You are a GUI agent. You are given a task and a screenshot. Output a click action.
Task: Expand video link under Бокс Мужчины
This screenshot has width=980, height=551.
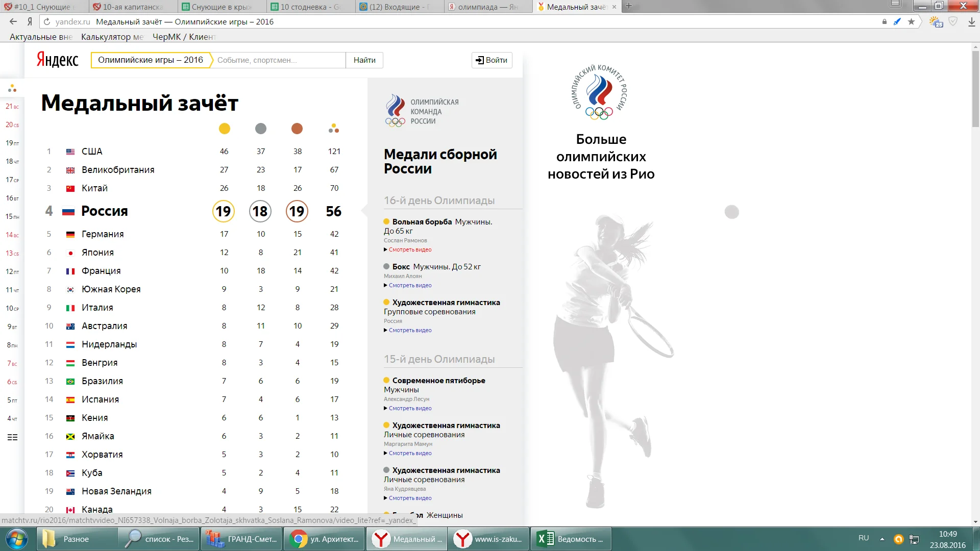[x=410, y=285]
